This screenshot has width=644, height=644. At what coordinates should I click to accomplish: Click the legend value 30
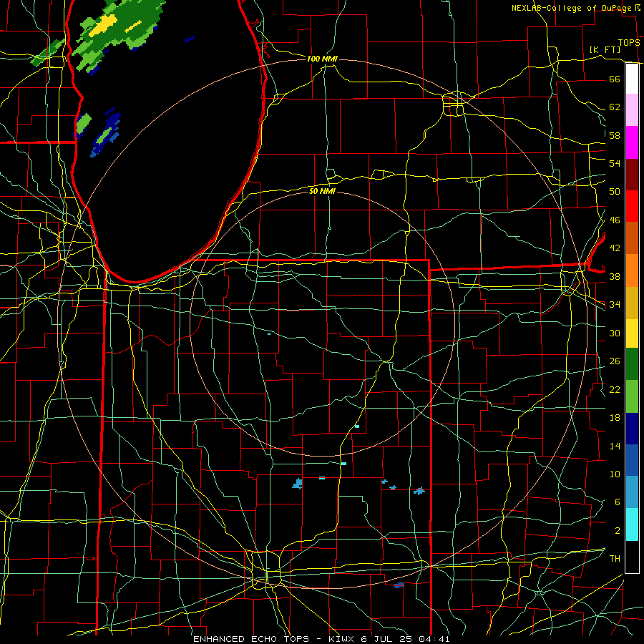[x=615, y=333]
